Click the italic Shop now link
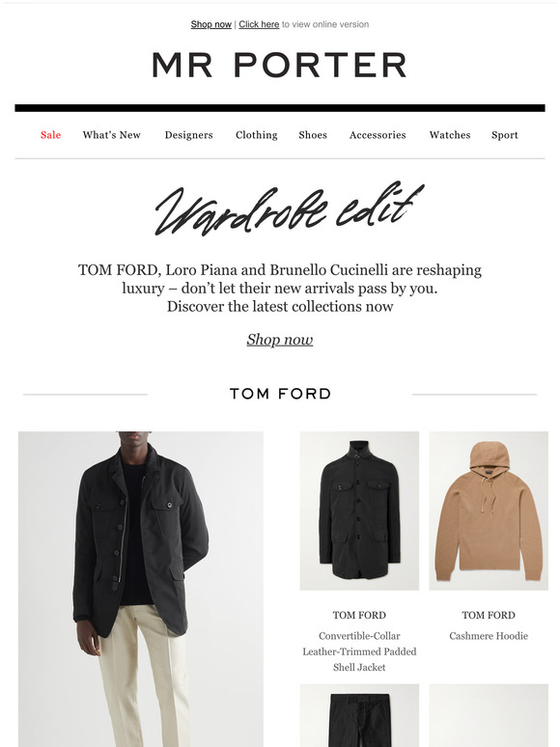 pos(280,340)
